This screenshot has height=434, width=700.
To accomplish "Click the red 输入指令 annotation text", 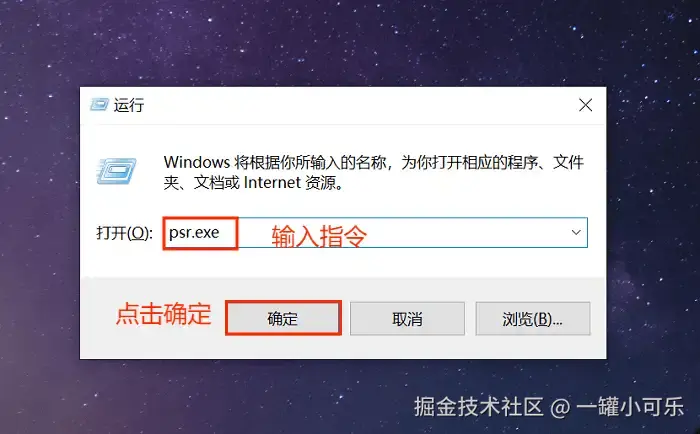I will (319, 236).
